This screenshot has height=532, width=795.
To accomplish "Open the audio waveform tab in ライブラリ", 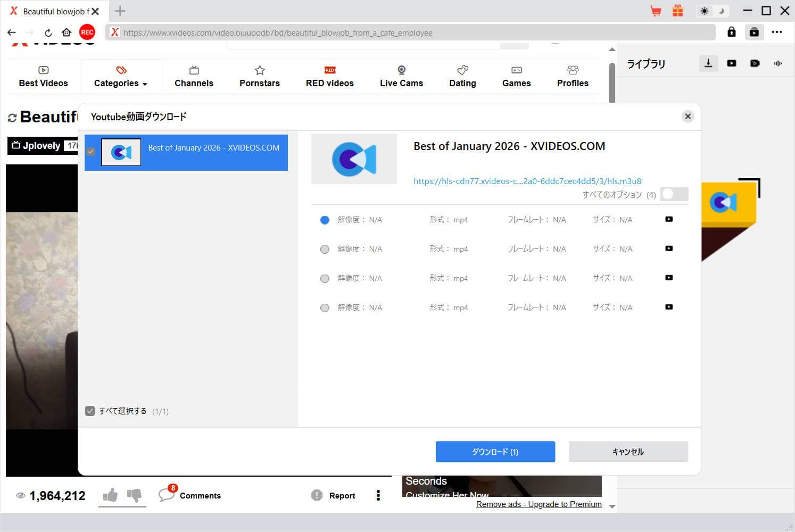I will pyautogui.click(x=778, y=63).
